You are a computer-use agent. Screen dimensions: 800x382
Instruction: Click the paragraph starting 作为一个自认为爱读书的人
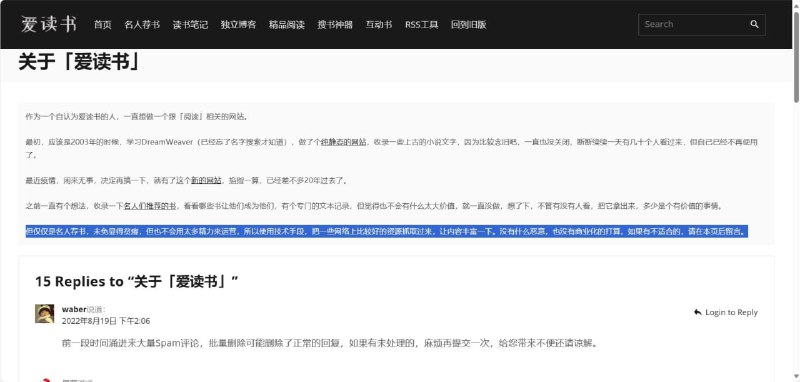pos(137,116)
